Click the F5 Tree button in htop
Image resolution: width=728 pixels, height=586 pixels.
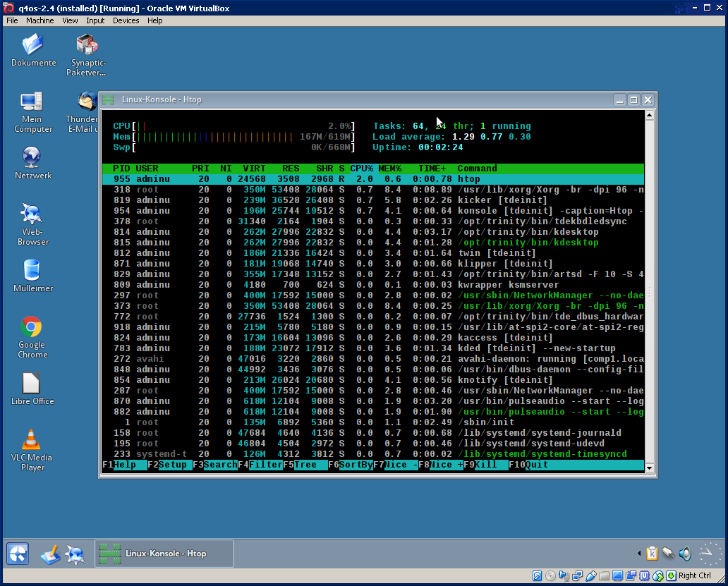(x=305, y=465)
